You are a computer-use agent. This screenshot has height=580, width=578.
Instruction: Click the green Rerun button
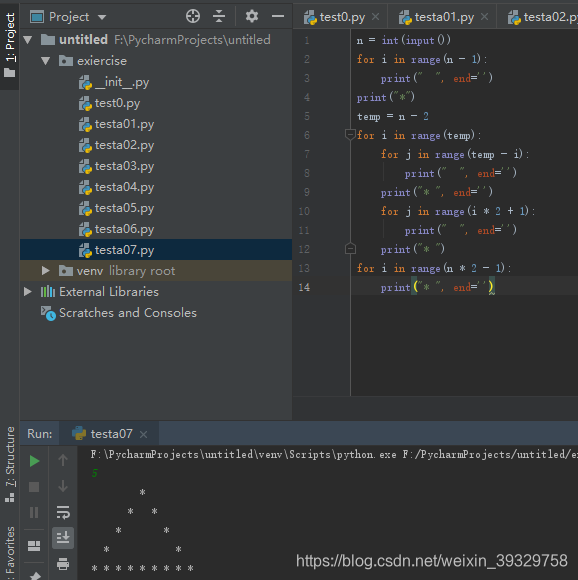tap(34, 461)
